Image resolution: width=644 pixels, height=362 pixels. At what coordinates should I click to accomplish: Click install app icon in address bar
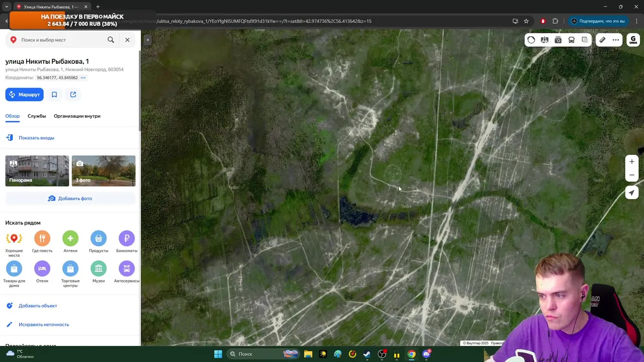click(x=515, y=21)
